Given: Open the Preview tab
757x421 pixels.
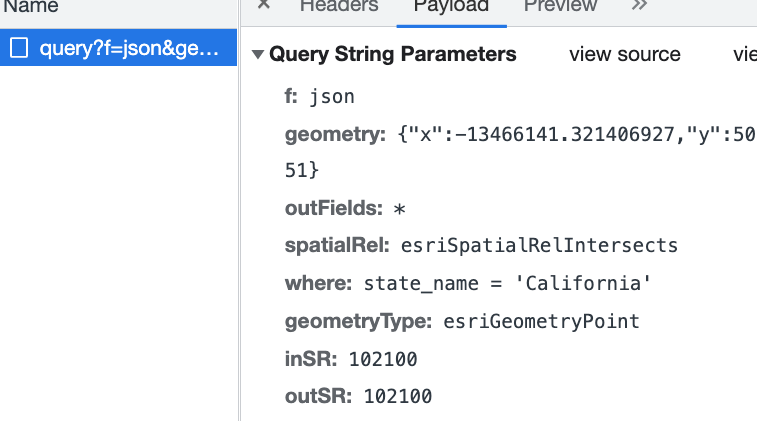Looking at the screenshot, I should [560, 6].
